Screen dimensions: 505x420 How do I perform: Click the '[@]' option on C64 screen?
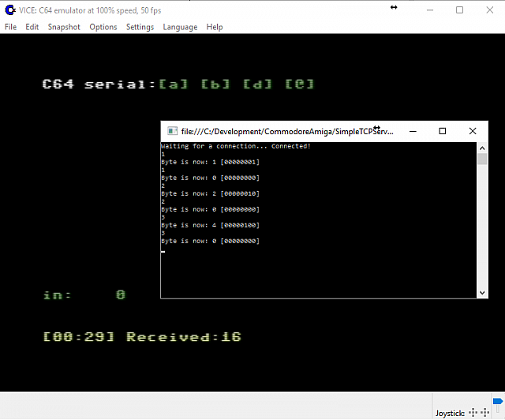[300, 84]
